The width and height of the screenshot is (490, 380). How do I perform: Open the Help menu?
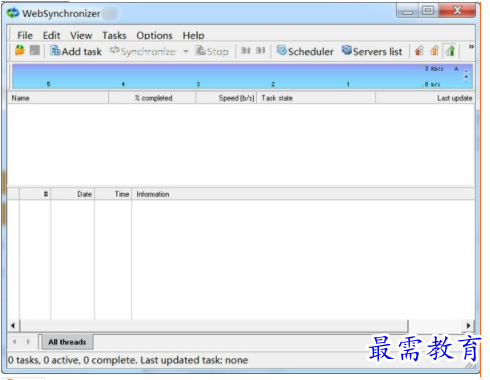193,35
